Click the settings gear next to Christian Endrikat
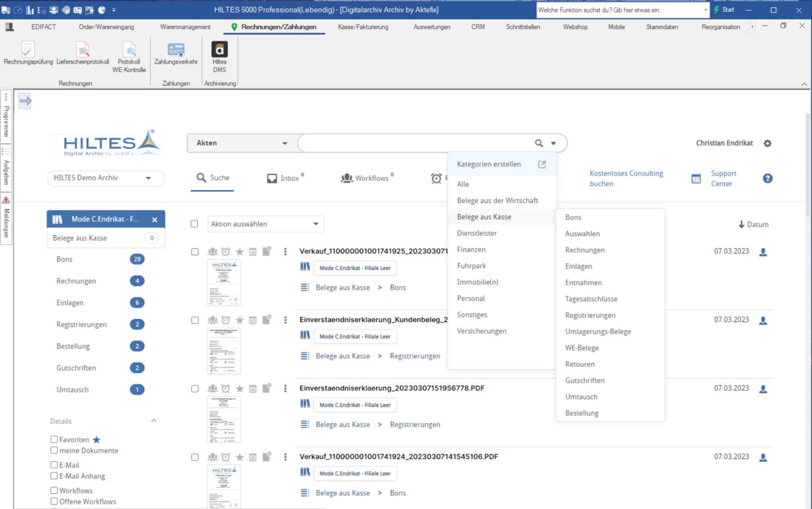 (767, 143)
